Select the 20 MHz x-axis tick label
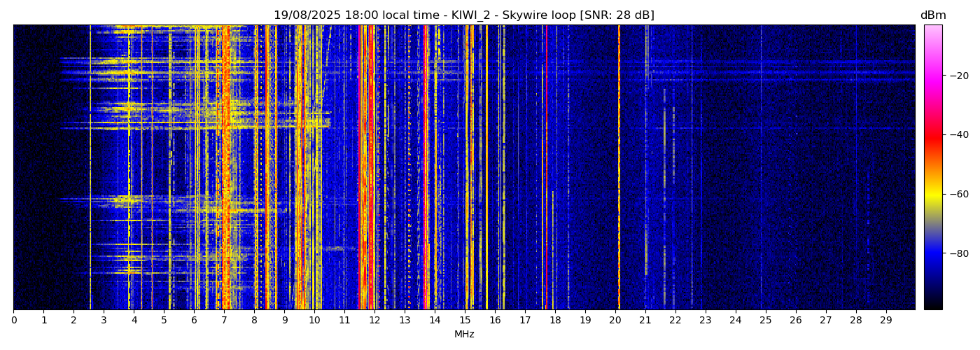Image resolution: width=980 pixels, height=350 pixels. click(x=615, y=321)
